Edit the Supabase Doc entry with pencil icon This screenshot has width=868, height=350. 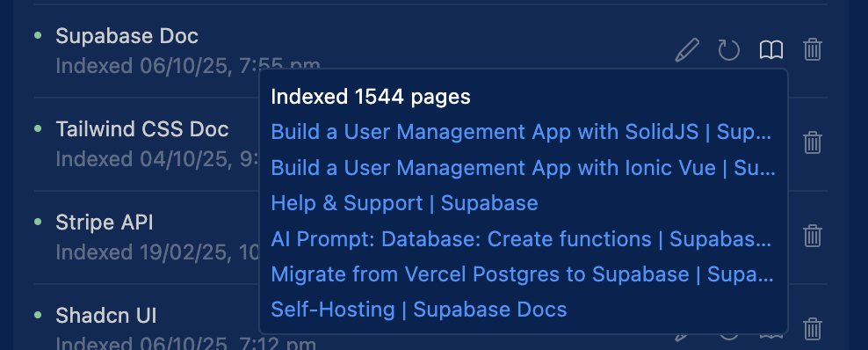coord(687,50)
